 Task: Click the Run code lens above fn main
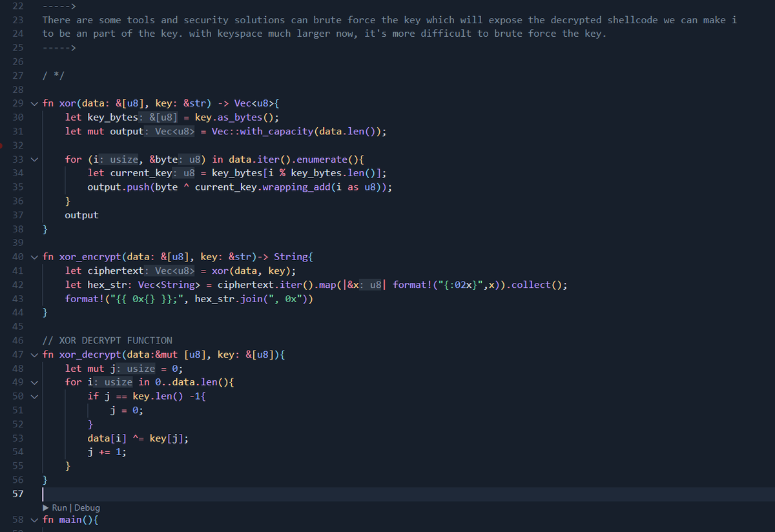(x=59, y=507)
